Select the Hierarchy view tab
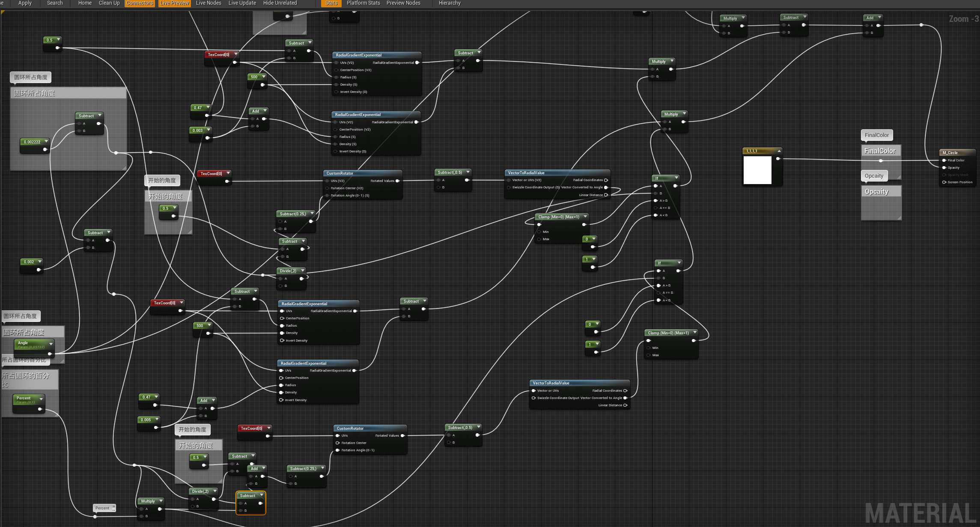This screenshot has height=527, width=980. coord(449,5)
